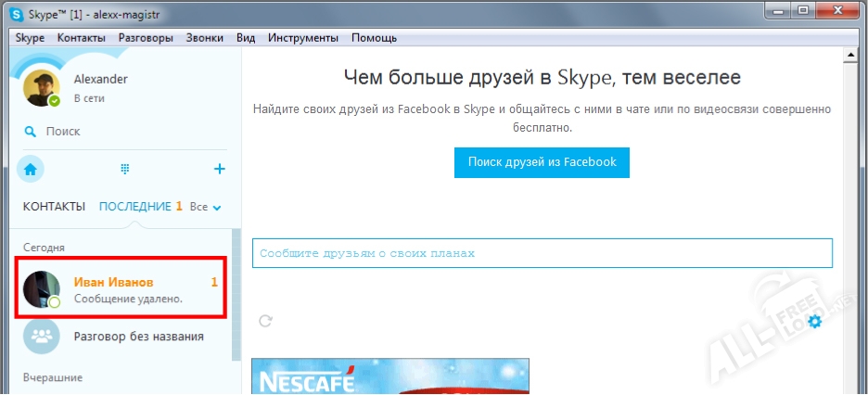Viewport: 868px width, 395px height.
Task: Open conversation with Иван Иванов
Action: 121,287
